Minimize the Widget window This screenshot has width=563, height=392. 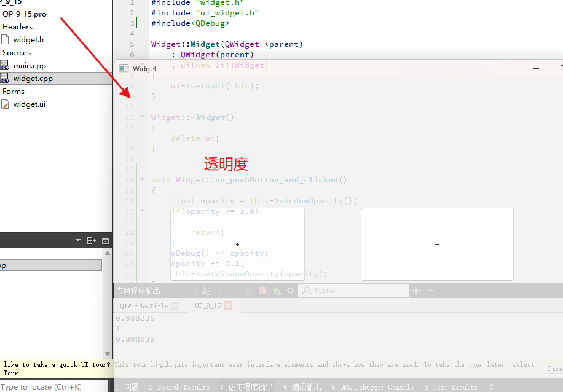536,68
